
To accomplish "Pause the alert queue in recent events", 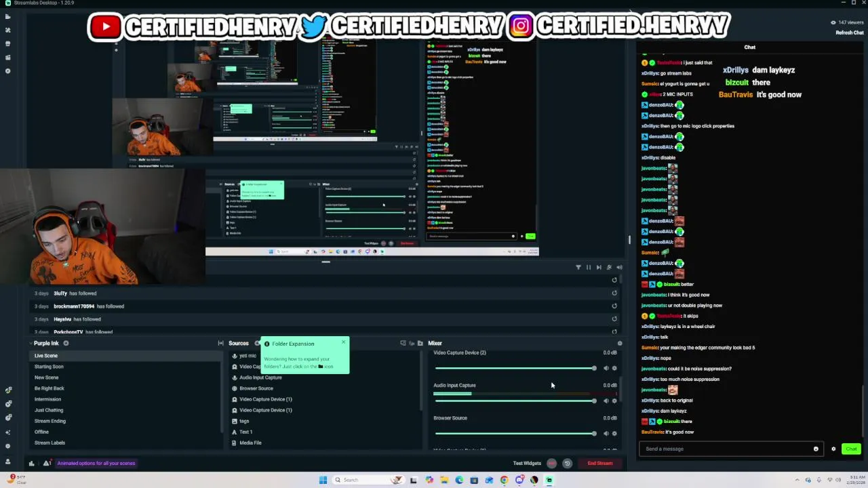I will pyautogui.click(x=589, y=267).
